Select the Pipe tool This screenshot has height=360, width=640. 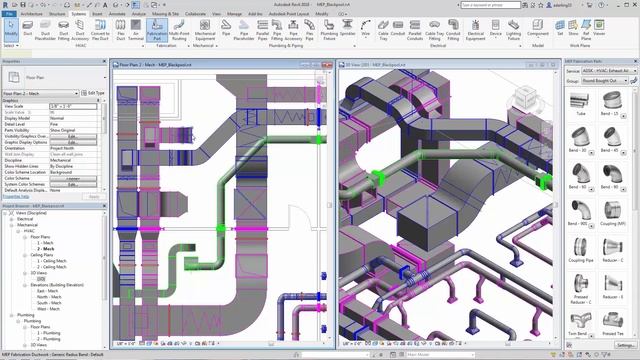(226, 28)
